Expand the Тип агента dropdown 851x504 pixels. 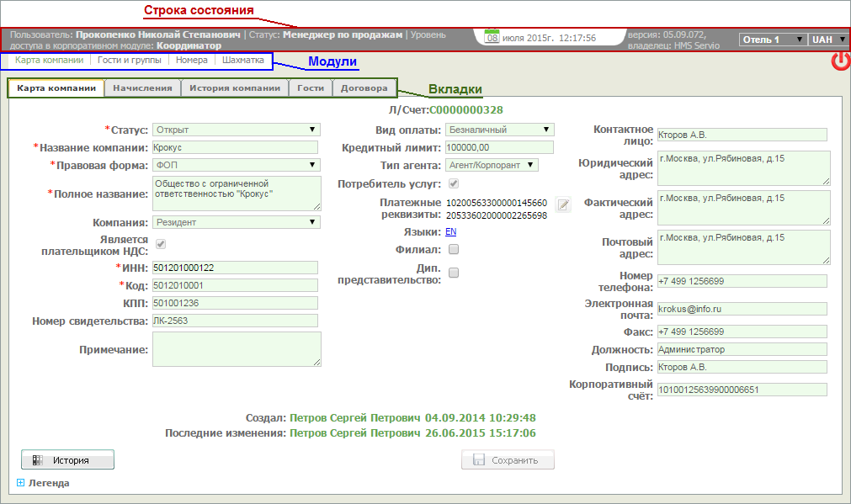pos(492,166)
